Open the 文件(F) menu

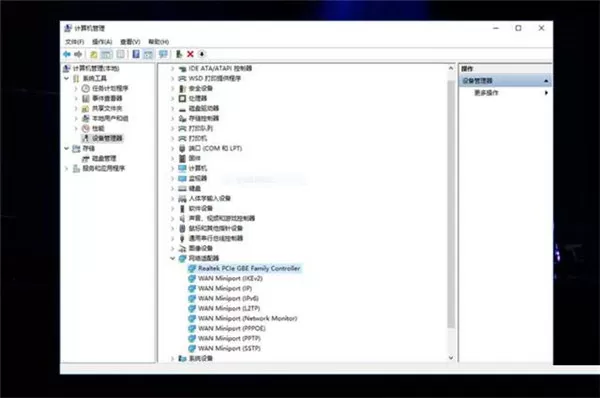(x=75, y=42)
